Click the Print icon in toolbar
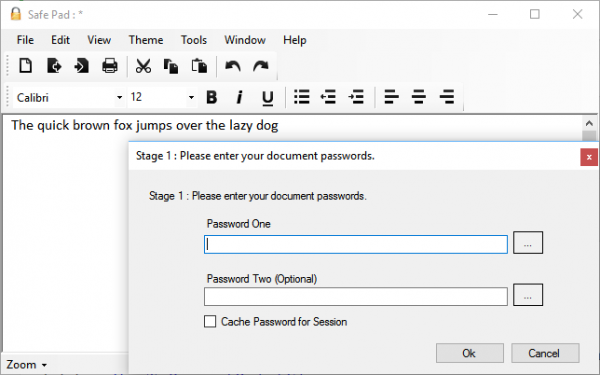Image resolution: width=600 pixels, height=375 pixels. tap(109, 66)
